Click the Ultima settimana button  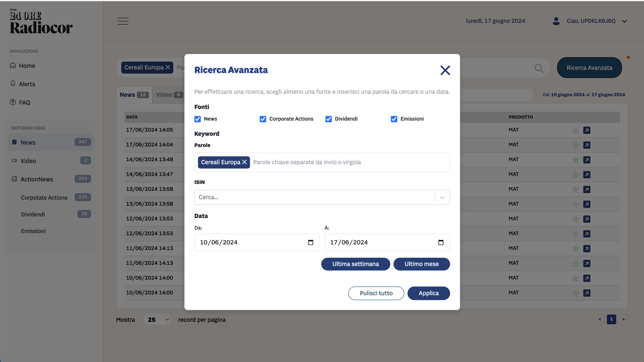point(355,264)
